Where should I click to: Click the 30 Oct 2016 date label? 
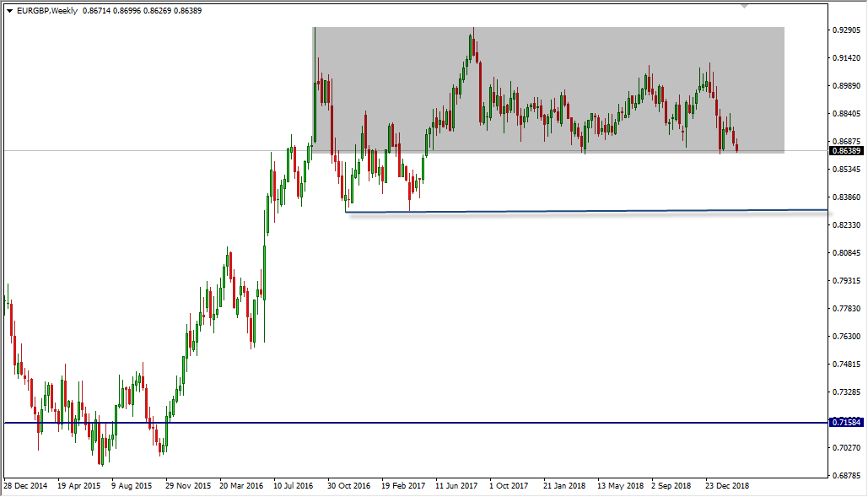(348, 485)
